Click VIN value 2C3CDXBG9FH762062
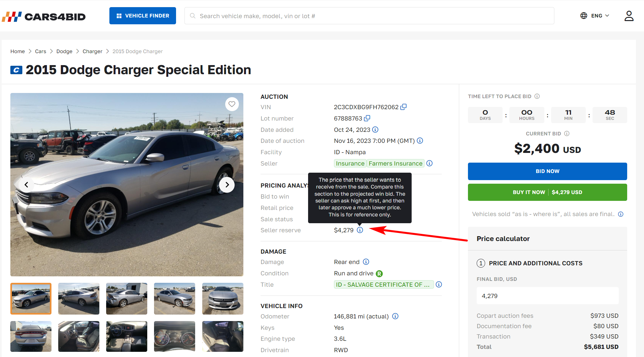 coord(366,107)
